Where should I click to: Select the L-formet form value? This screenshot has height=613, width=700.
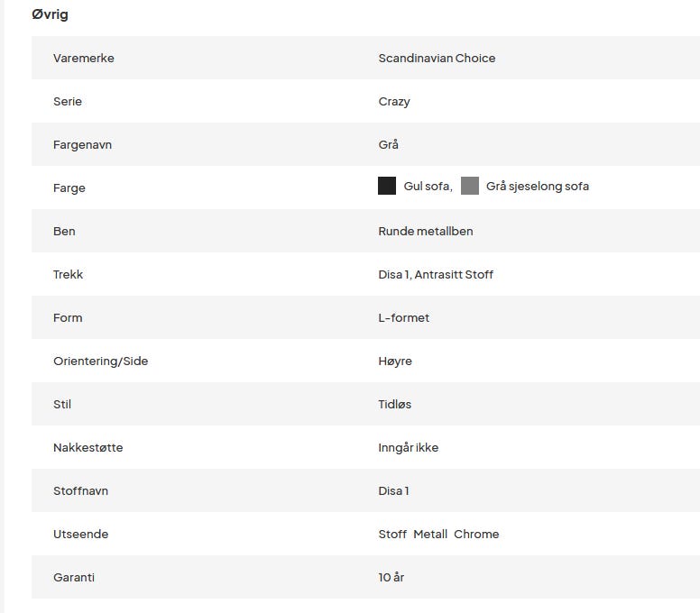[x=404, y=318]
